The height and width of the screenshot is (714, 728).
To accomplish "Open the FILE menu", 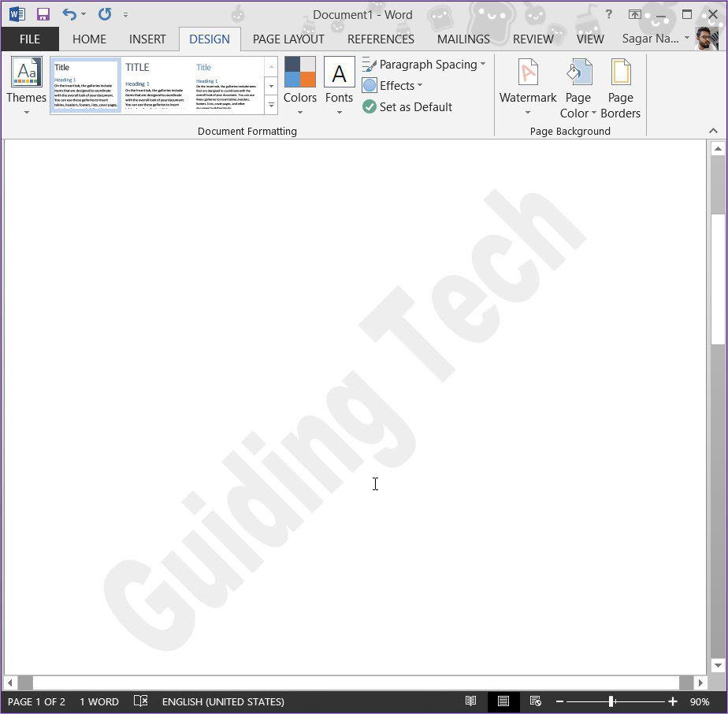I will 30,39.
